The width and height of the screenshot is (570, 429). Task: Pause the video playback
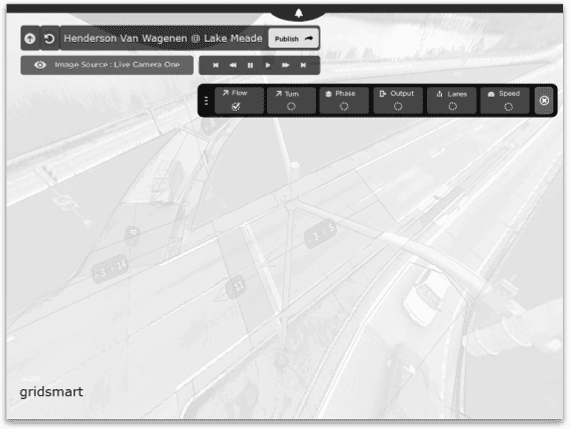pyautogui.click(x=250, y=65)
